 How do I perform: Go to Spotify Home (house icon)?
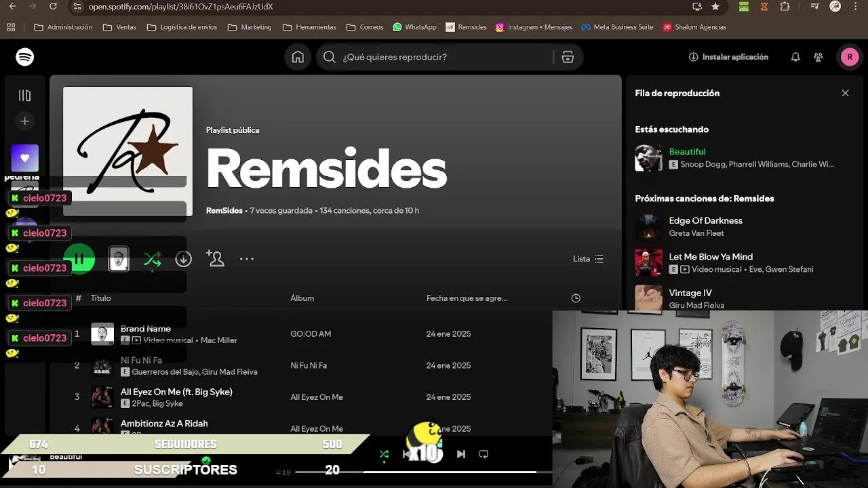pos(298,57)
